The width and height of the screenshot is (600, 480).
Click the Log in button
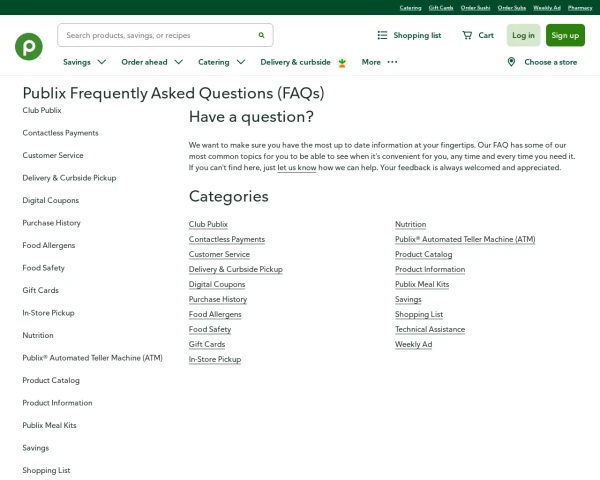[523, 35]
